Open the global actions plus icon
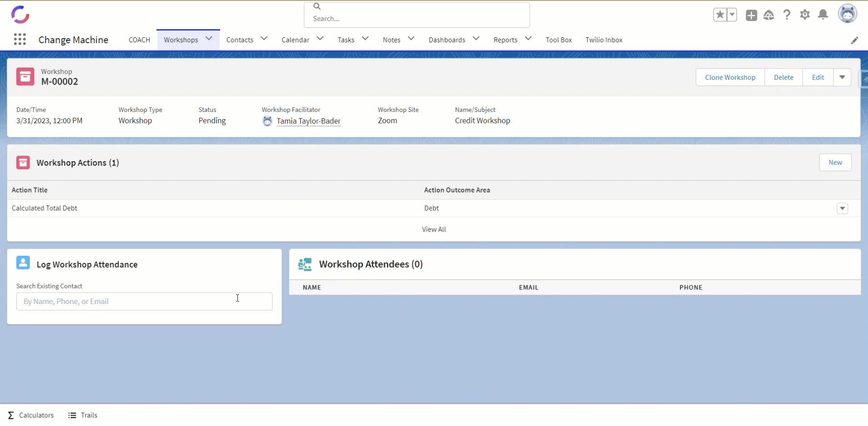The height and width of the screenshot is (426, 868). point(752,15)
